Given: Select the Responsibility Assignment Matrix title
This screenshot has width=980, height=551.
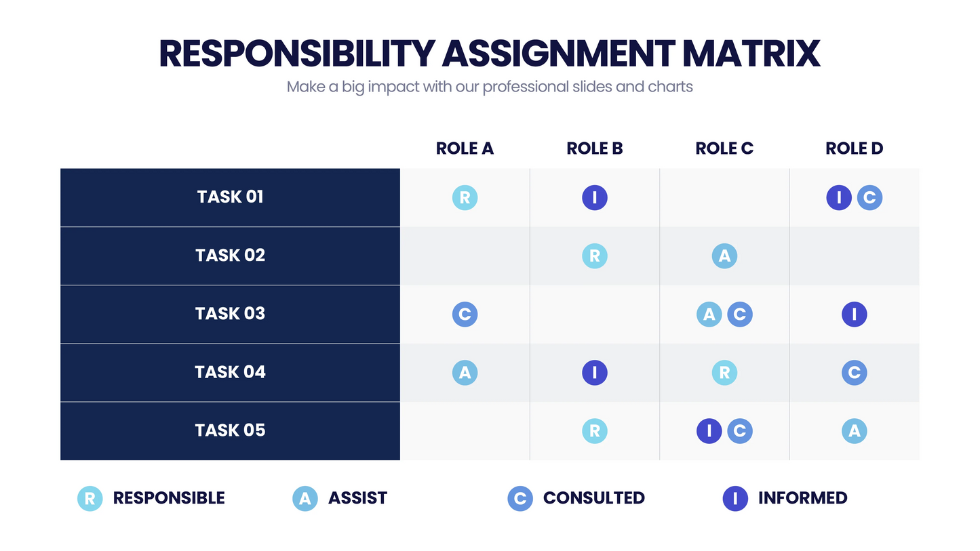Looking at the screenshot, I should coord(490,54).
